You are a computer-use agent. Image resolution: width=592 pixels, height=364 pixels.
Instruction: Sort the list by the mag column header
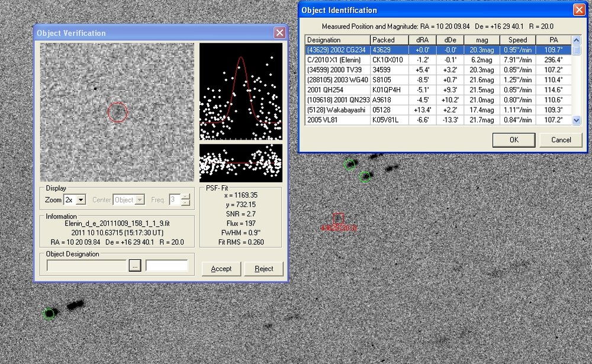tap(481, 40)
